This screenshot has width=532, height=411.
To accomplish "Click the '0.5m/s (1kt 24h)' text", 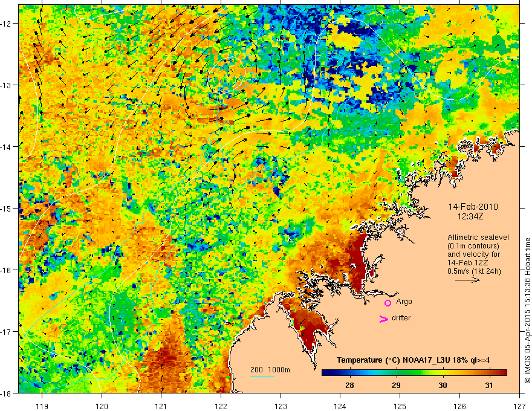I will coord(474,271).
